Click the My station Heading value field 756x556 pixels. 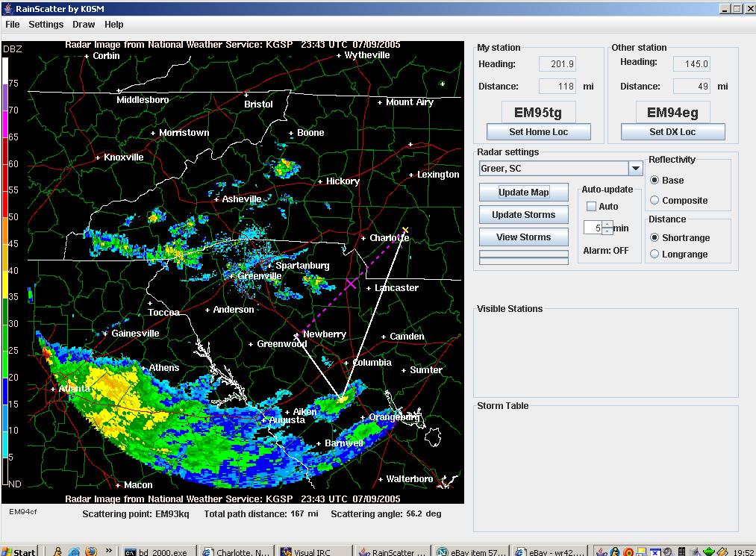pyautogui.click(x=557, y=64)
